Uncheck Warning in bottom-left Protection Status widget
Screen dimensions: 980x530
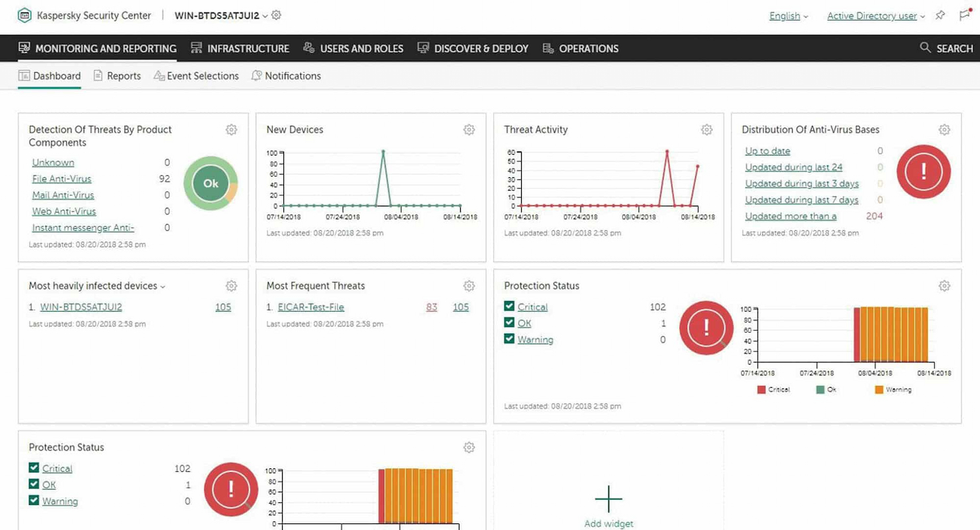34,500
